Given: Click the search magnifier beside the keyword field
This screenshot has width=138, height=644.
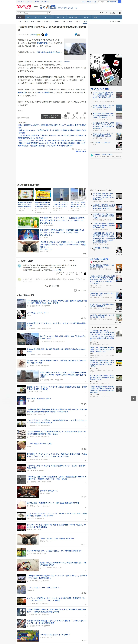Looking at the screenshot, I should coord(49,13).
